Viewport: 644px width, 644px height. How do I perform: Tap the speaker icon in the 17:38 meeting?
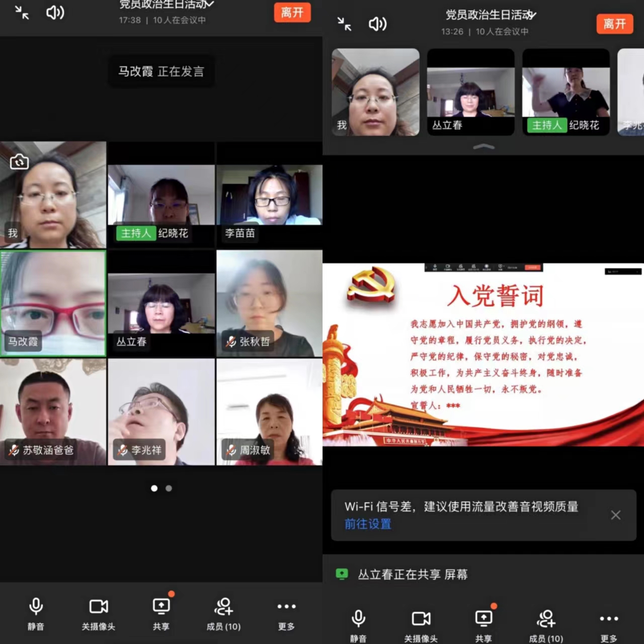coord(55,13)
